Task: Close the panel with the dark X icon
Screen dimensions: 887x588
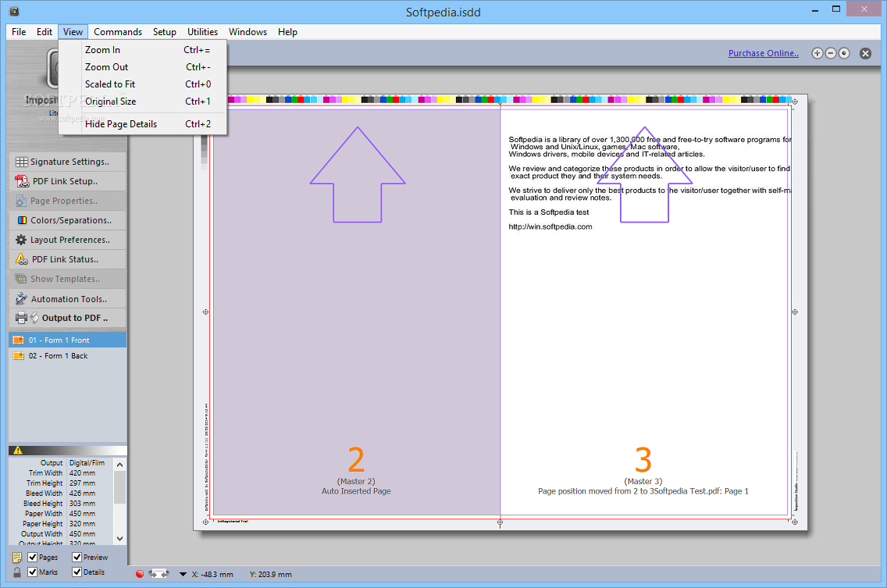Action: (x=865, y=53)
